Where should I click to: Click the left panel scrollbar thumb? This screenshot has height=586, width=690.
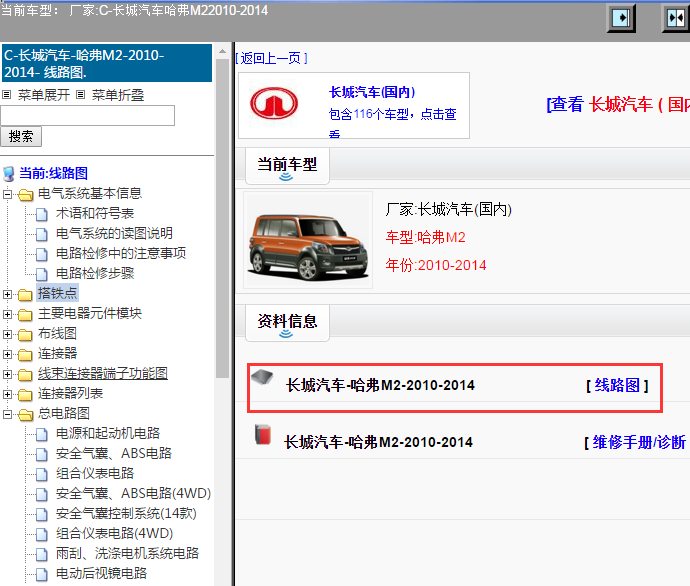pyautogui.click(x=222, y=218)
